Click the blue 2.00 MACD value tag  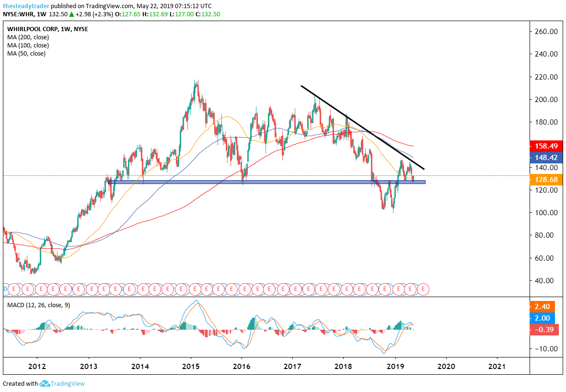[542, 318]
